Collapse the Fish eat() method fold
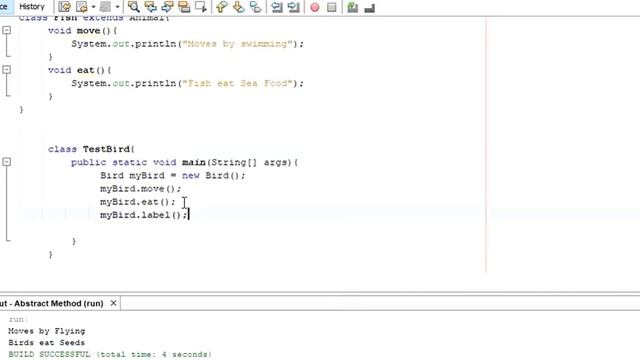Image resolution: width=640 pixels, height=360 pixels. pos(7,70)
